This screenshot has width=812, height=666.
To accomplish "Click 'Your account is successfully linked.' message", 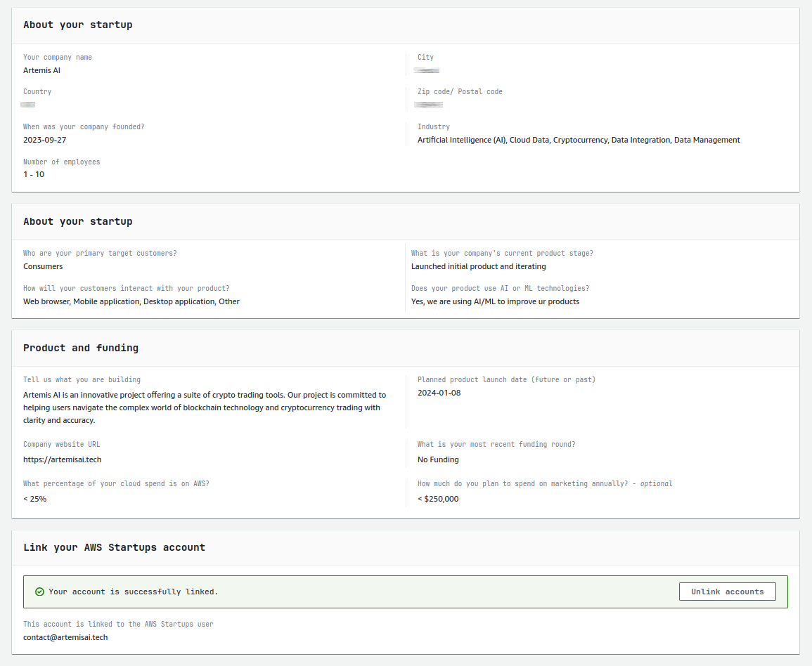I will pos(134,592).
